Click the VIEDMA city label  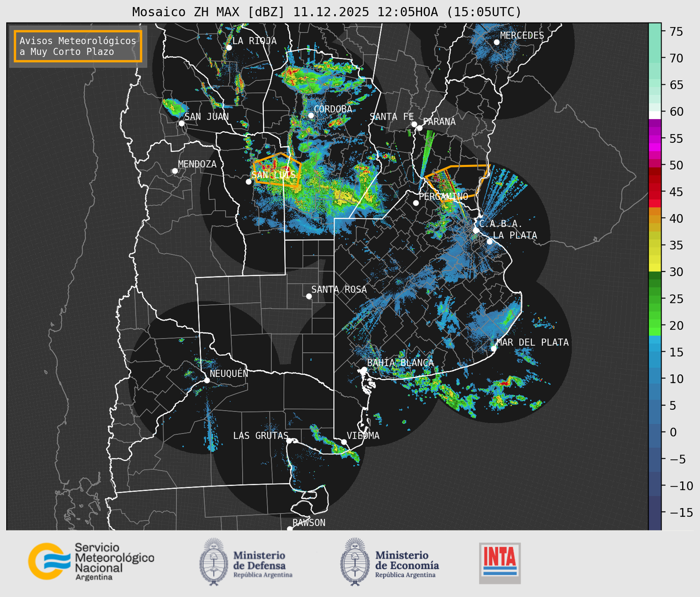(363, 436)
